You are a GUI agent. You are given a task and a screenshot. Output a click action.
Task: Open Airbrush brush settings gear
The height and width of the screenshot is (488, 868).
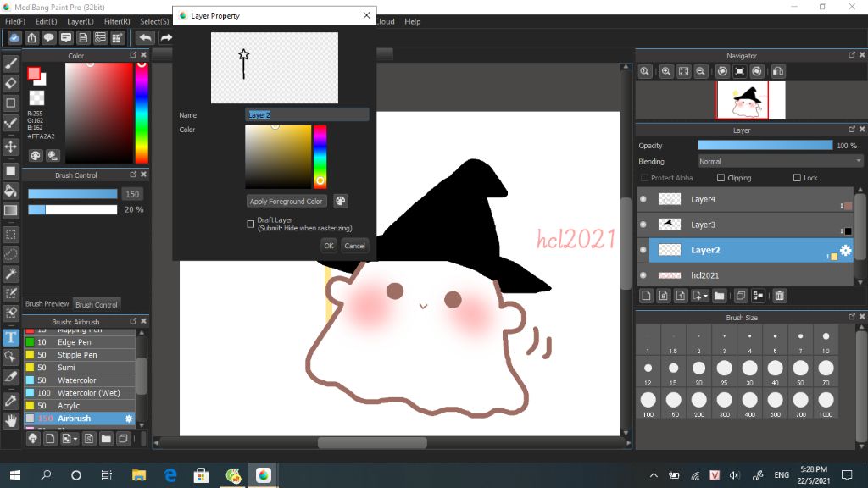click(x=129, y=419)
